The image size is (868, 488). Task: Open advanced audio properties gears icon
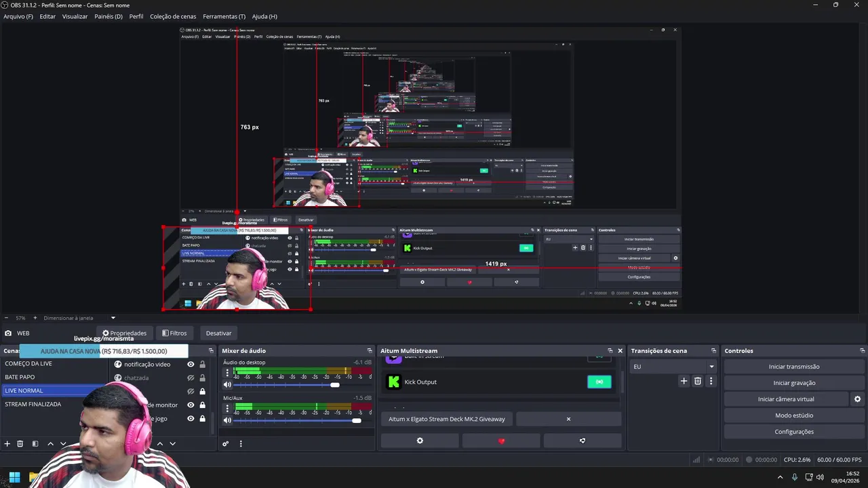pyautogui.click(x=226, y=444)
